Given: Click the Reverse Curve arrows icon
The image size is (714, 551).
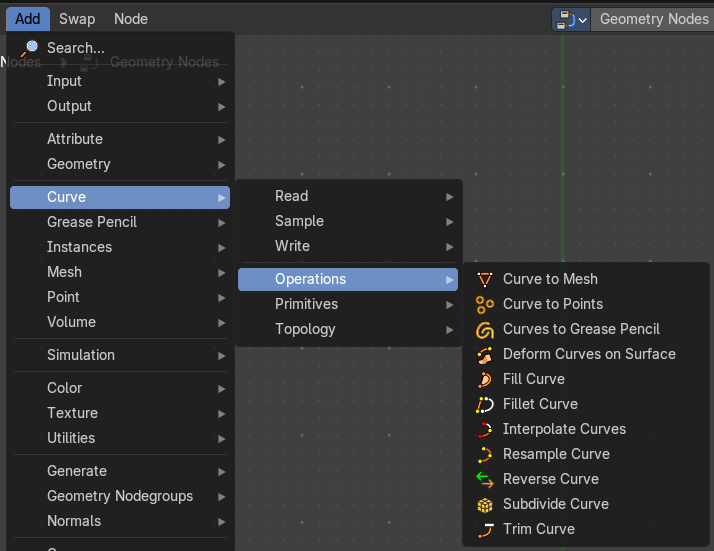Looking at the screenshot, I should 484,480.
